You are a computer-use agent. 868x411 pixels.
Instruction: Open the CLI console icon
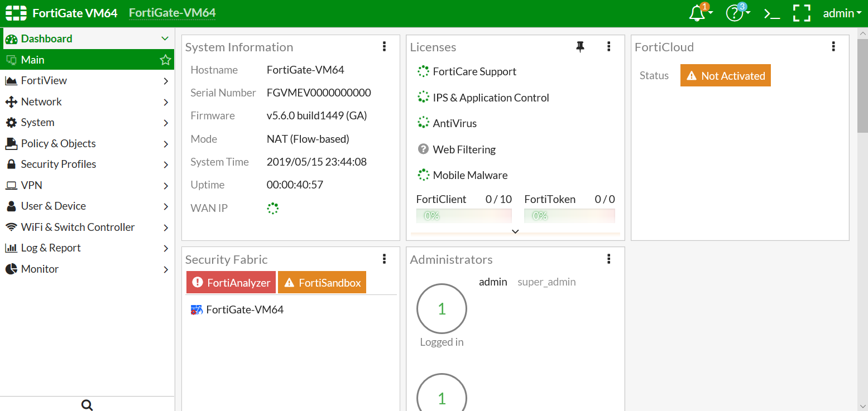pyautogui.click(x=771, y=12)
